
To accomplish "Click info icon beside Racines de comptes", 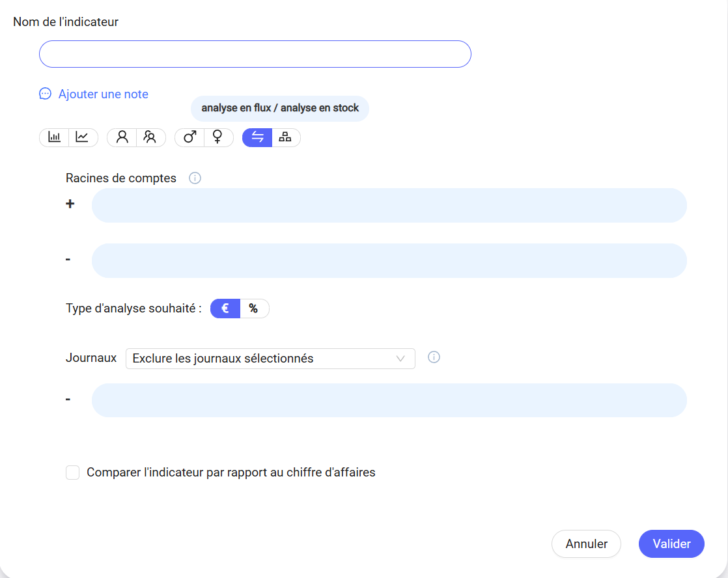I will coord(195,178).
